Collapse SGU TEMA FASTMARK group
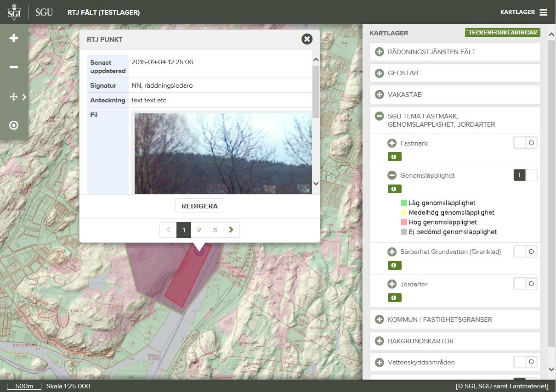 379,116
